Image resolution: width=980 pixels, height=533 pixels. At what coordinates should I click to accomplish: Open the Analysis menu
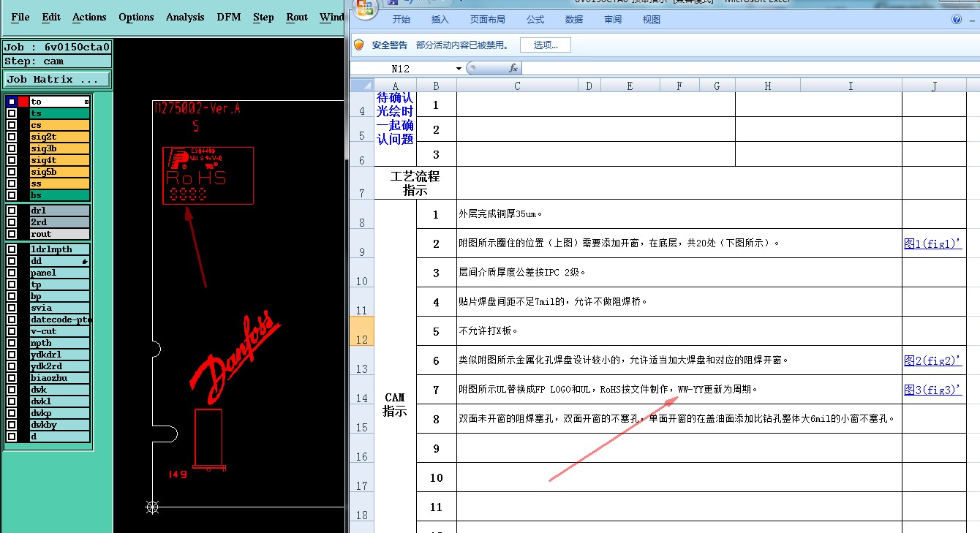click(x=185, y=17)
